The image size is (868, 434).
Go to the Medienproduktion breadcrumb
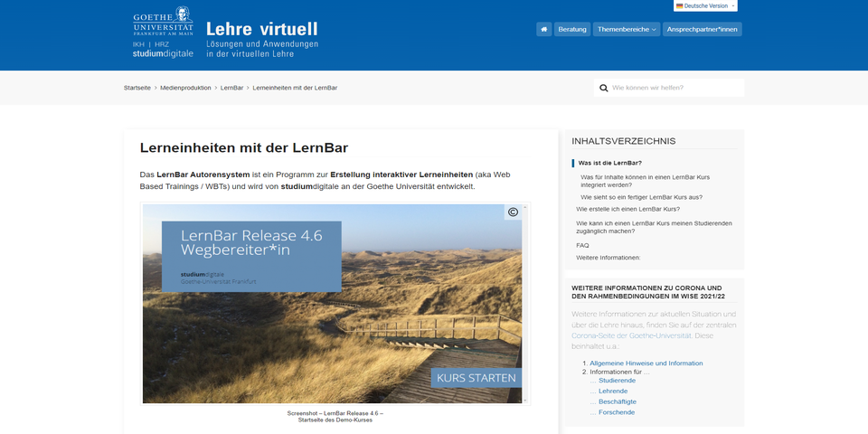click(x=185, y=88)
